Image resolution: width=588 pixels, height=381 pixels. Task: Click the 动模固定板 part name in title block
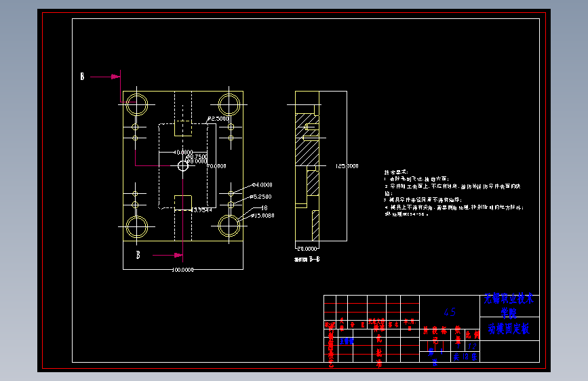coord(509,329)
